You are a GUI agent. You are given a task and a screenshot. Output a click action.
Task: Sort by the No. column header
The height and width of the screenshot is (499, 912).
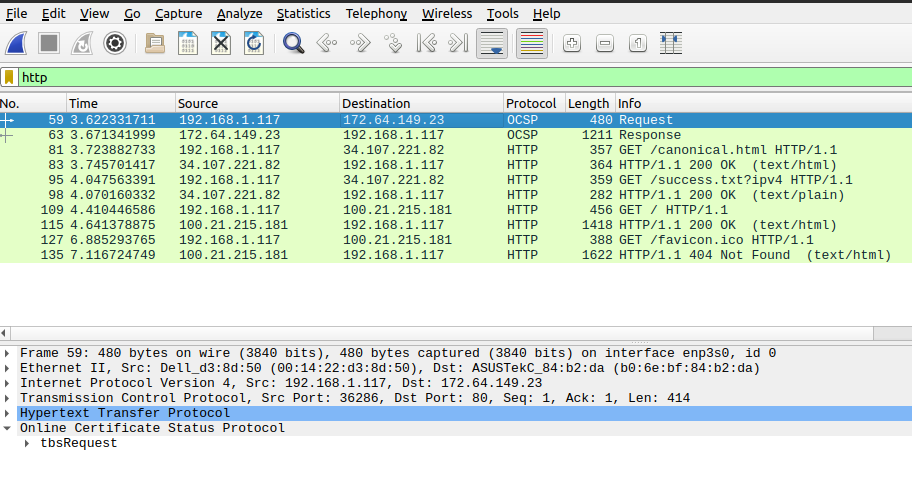click(33, 104)
